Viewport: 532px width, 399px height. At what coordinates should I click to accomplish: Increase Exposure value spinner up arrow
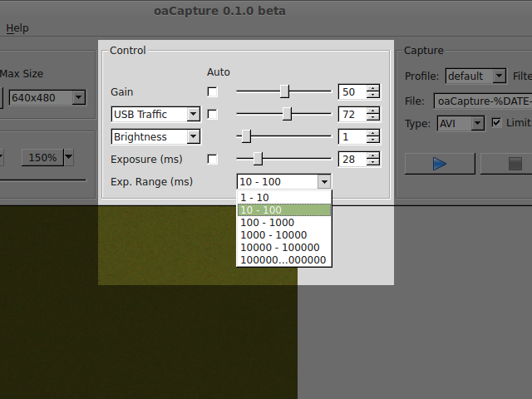click(373, 155)
